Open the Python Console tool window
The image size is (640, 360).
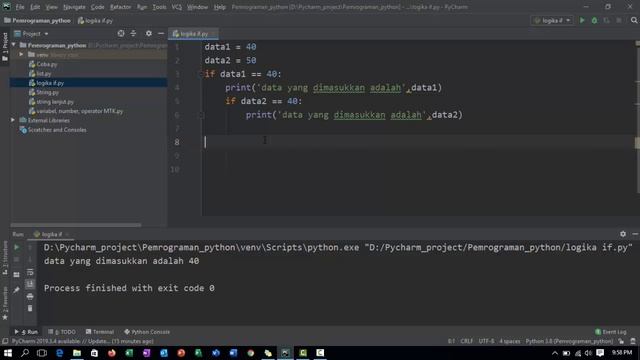[x=147, y=332]
